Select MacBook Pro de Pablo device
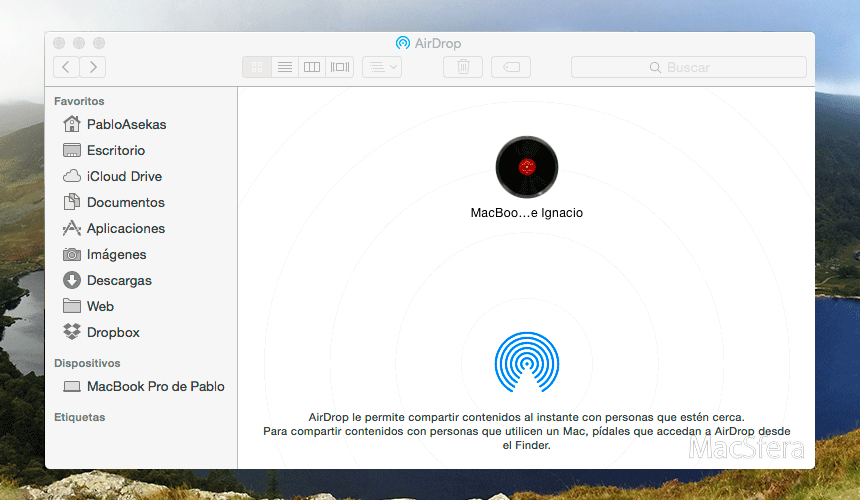Image resolution: width=860 pixels, height=500 pixels. (155, 386)
